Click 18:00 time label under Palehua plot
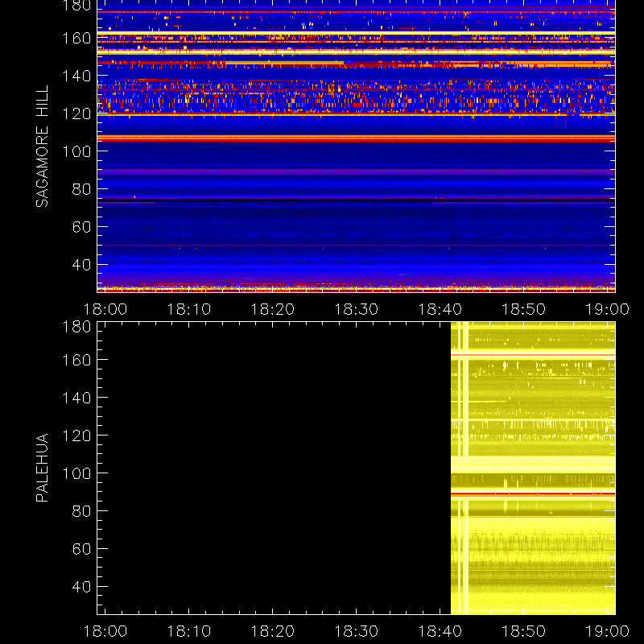This screenshot has width=644, height=644. click(x=105, y=631)
